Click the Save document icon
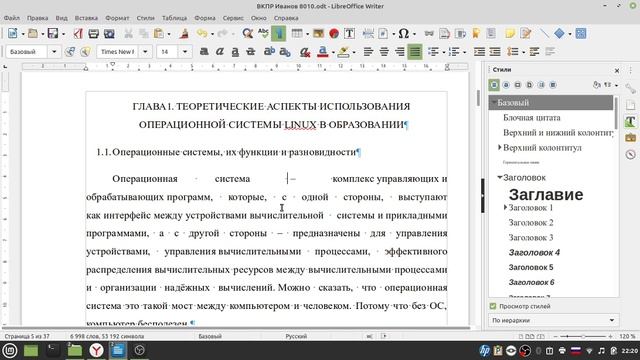This screenshot has width=640, height=360. pos(53,33)
